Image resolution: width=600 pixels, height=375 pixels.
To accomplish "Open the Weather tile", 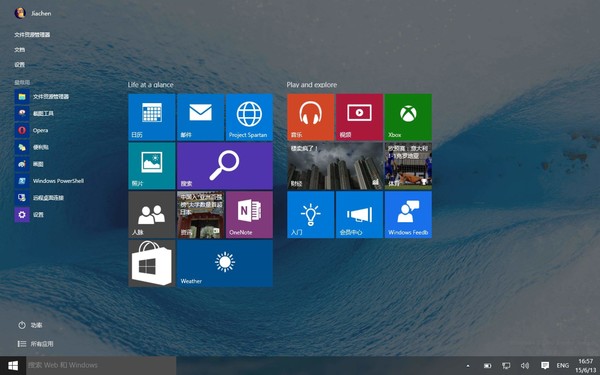I will point(225,263).
